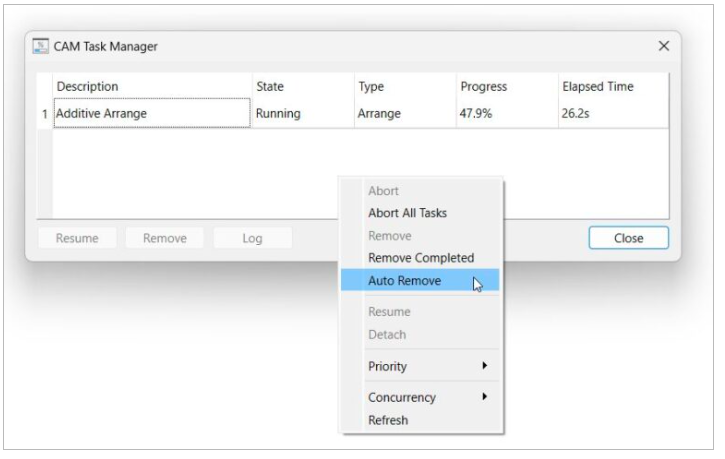725x459 pixels.
Task: Click the 47.9% progress cell
Action: pos(507,113)
